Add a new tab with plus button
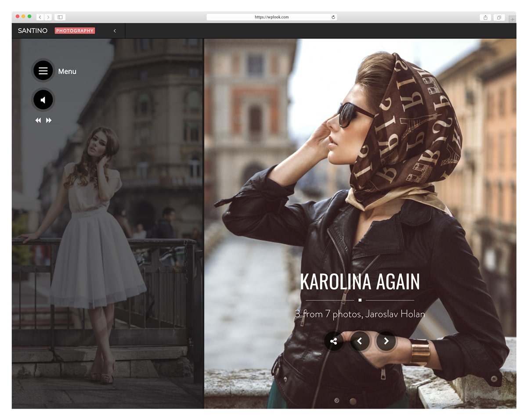 point(513,19)
